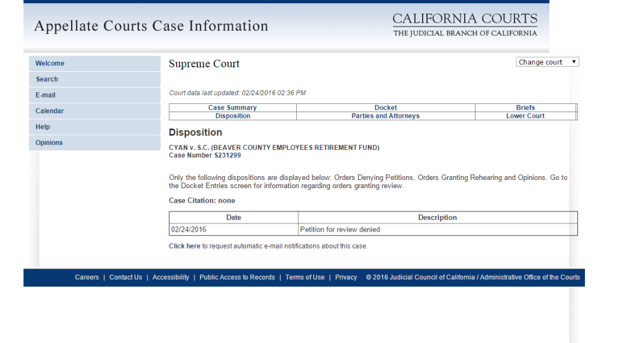Open the Privacy footer link
644x343 pixels.
click(x=346, y=278)
